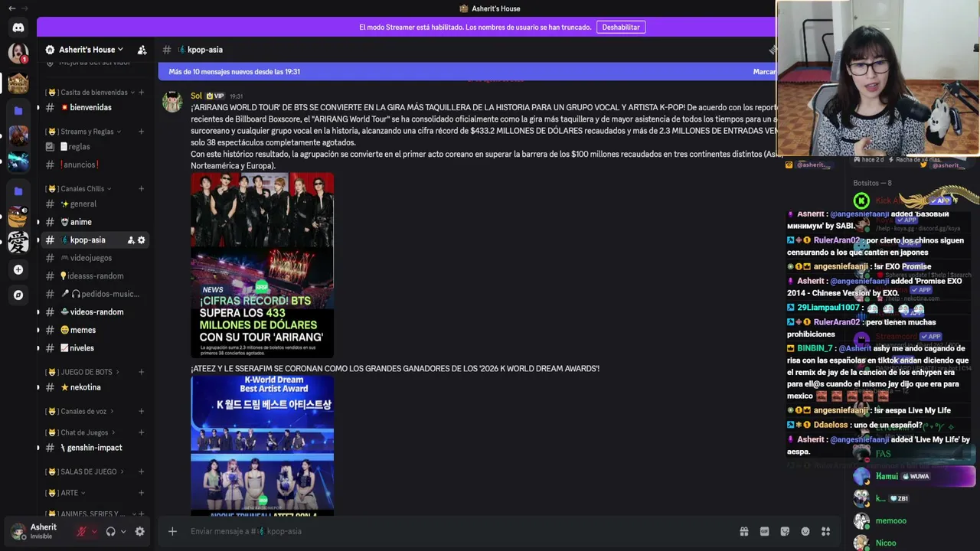Create channel in JUEGO DE BOTS category

point(141,372)
